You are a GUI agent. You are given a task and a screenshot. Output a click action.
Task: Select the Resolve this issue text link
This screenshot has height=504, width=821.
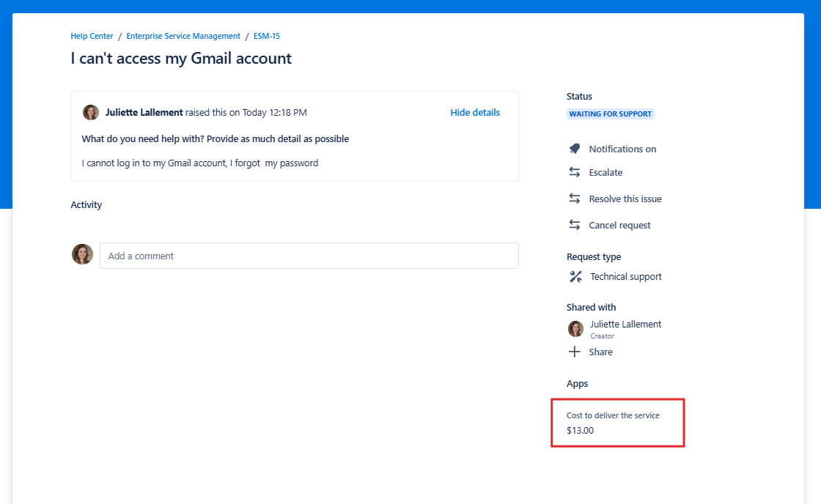[625, 199]
